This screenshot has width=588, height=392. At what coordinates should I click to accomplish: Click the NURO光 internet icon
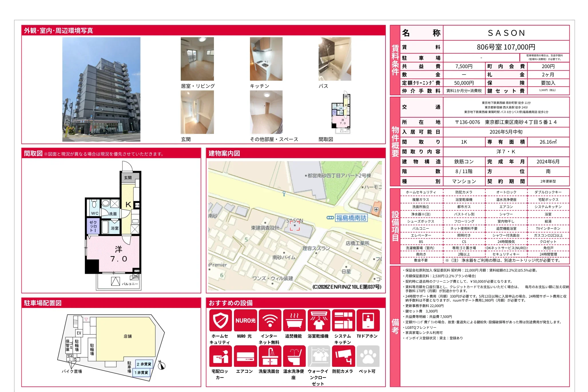click(x=245, y=320)
